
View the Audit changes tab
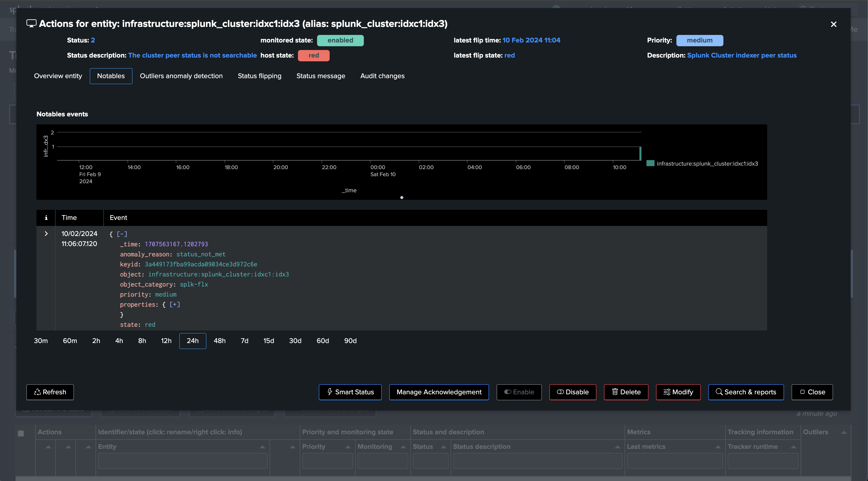pyautogui.click(x=382, y=76)
